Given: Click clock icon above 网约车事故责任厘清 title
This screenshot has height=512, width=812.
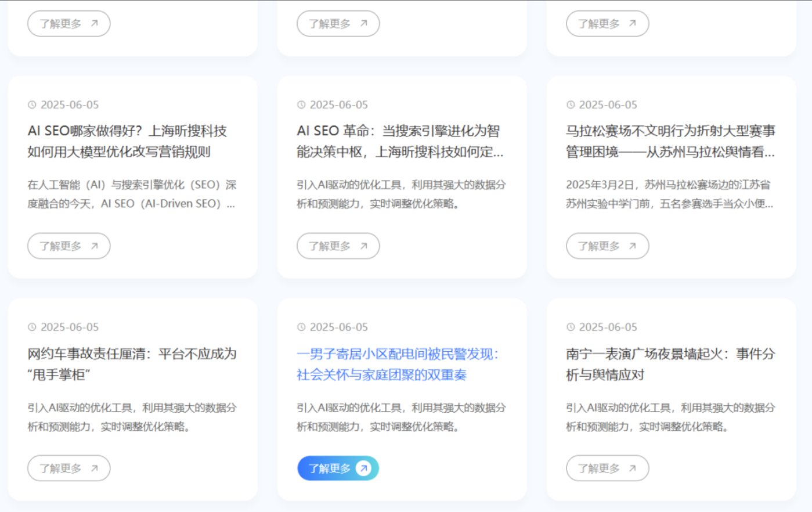Looking at the screenshot, I should [32, 327].
